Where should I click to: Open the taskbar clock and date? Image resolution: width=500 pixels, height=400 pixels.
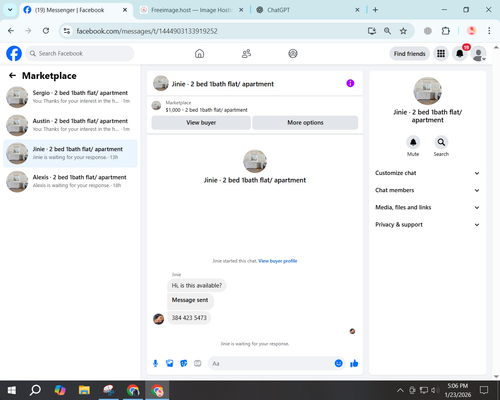click(x=458, y=390)
